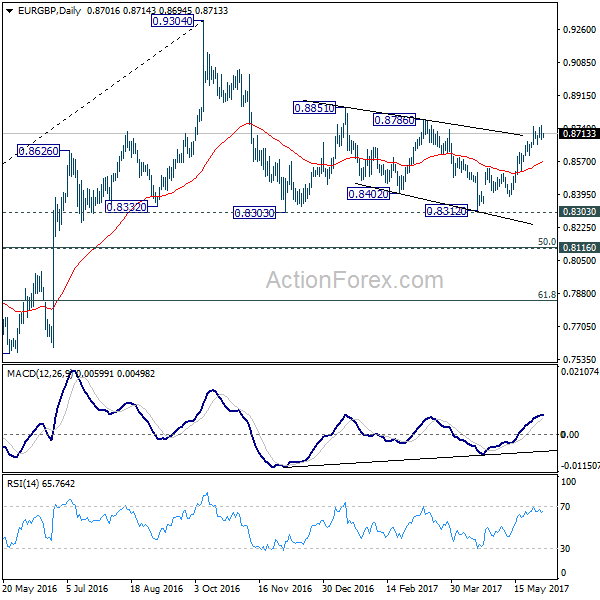Click the 0.85700 price axis value
600x600 pixels.
(x=579, y=161)
